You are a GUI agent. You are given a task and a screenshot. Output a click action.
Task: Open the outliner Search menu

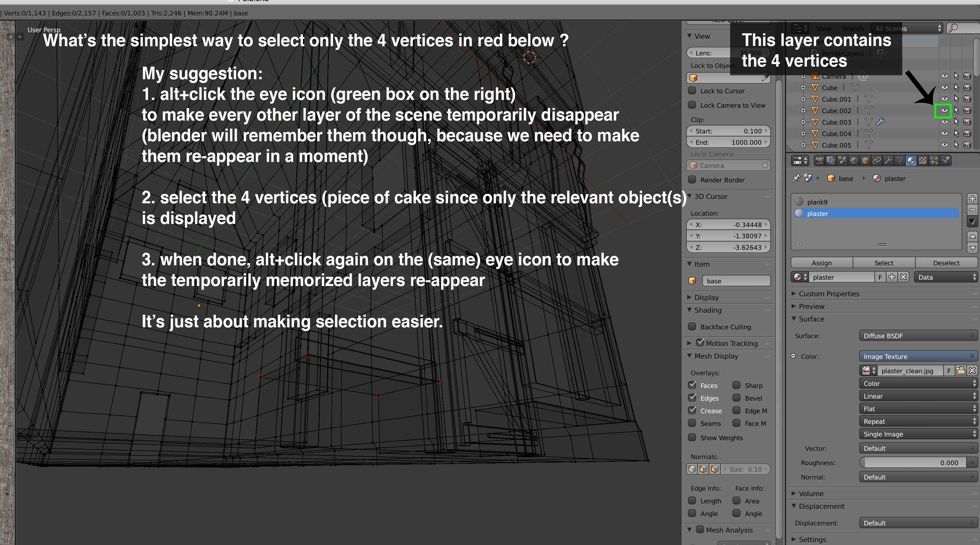853,28
